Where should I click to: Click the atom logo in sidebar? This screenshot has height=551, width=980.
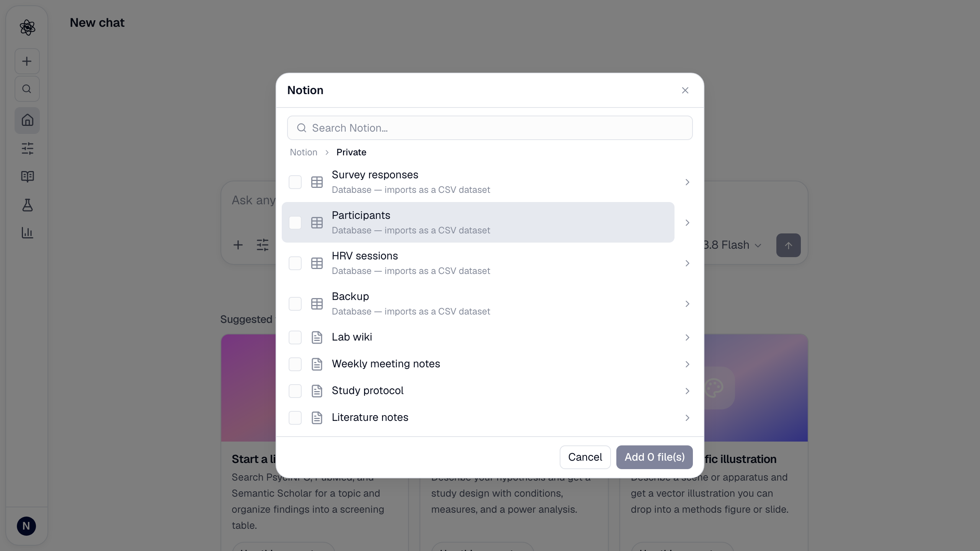coord(27,28)
